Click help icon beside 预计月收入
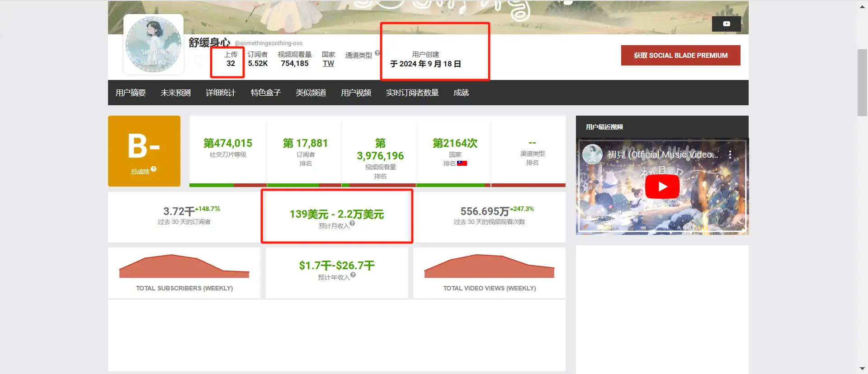The image size is (868, 374). [x=352, y=224]
